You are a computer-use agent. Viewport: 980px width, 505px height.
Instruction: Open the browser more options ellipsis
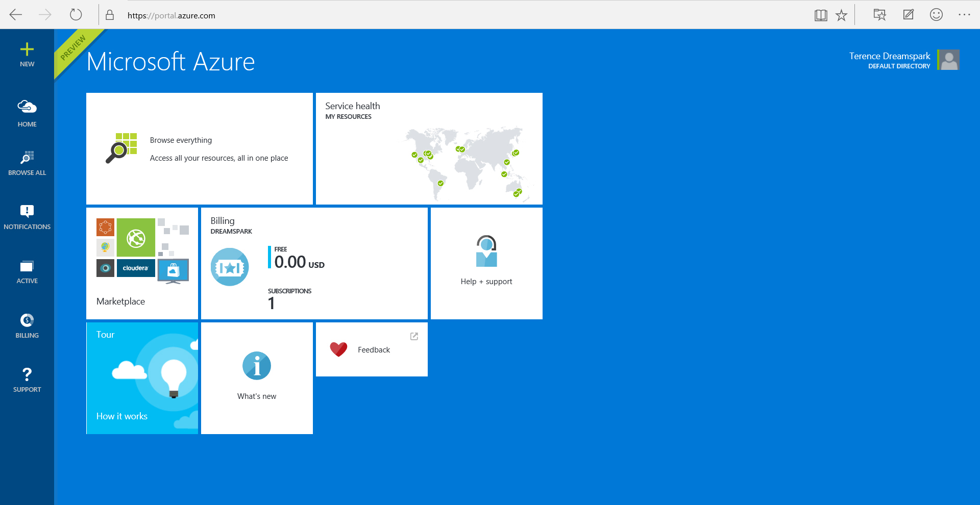tap(964, 15)
